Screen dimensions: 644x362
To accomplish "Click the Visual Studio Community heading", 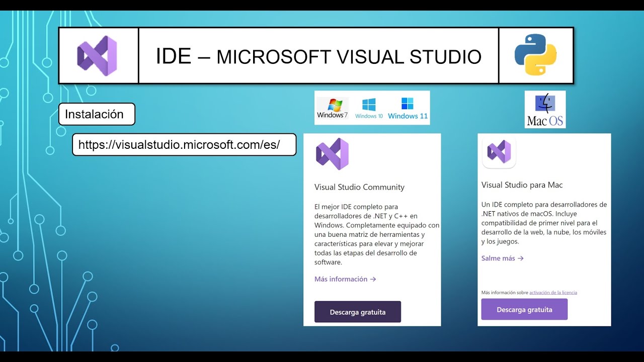I will pyautogui.click(x=359, y=187).
